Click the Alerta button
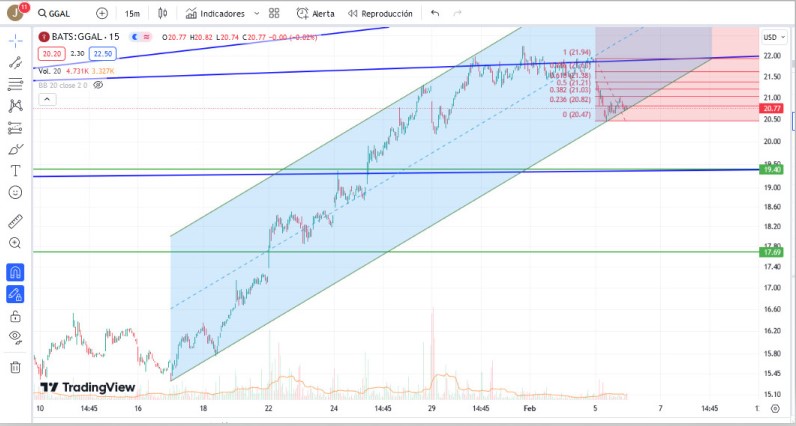The height and width of the screenshot is (426, 796). (x=316, y=14)
